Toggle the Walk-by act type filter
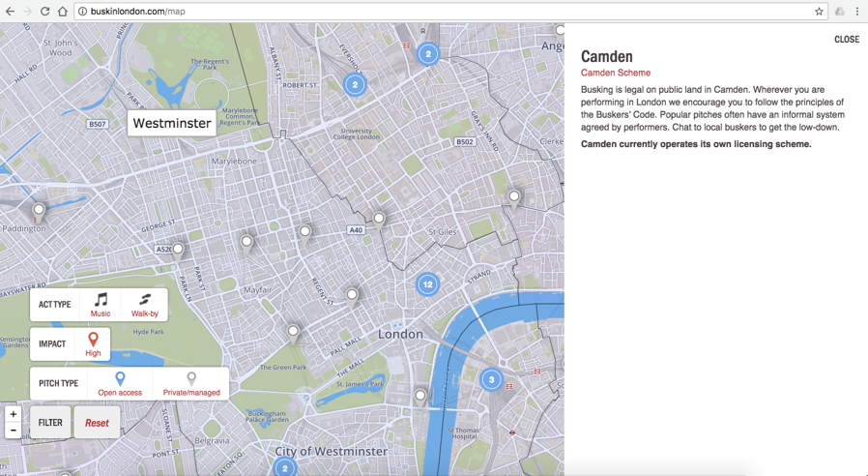The height and width of the screenshot is (476, 868). click(145, 305)
